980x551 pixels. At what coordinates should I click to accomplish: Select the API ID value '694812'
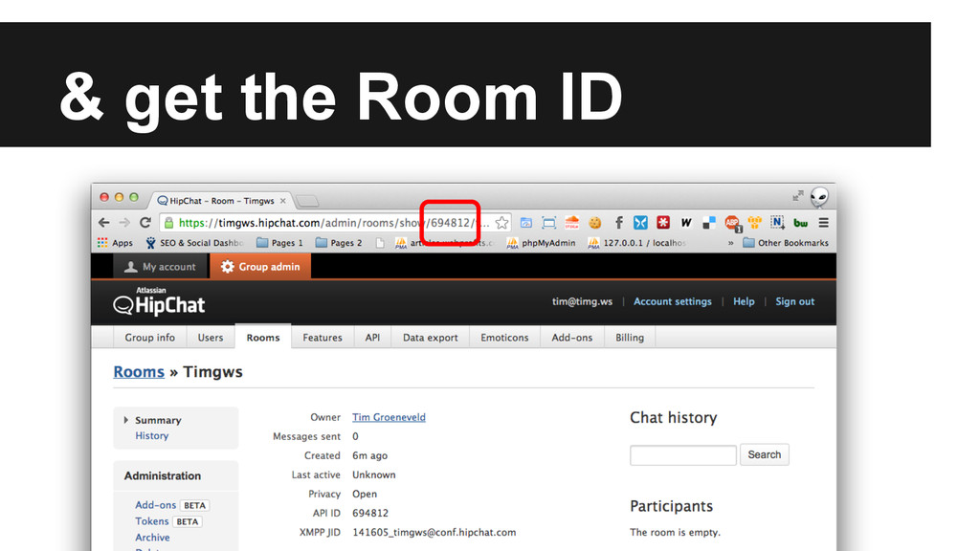pos(370,514)
